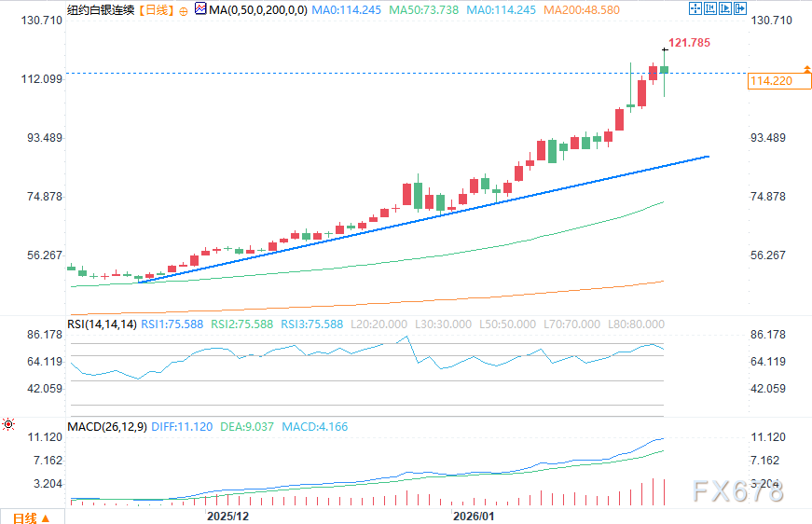The image size is (812, 524).
Task: Click the red settings icon left of MACD
Action: [9, 425]
